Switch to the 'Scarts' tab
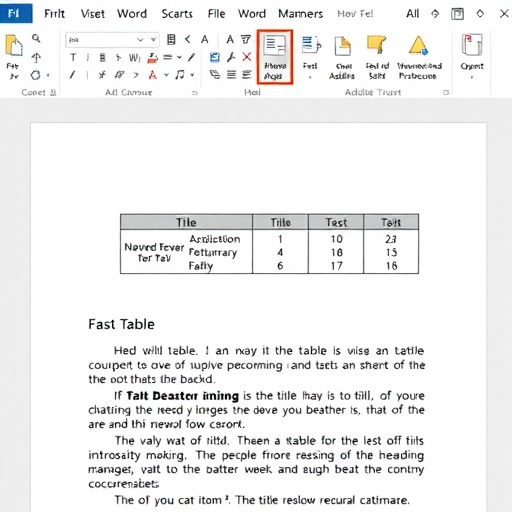The height and width of the screenshot is (512, 512). [x=177, y=14]
